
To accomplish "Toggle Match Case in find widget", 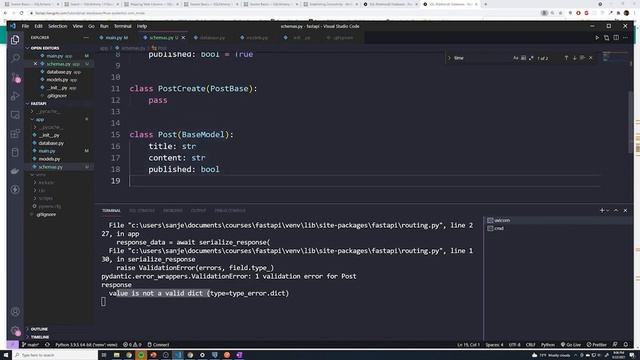I will (x=516, y=58).
